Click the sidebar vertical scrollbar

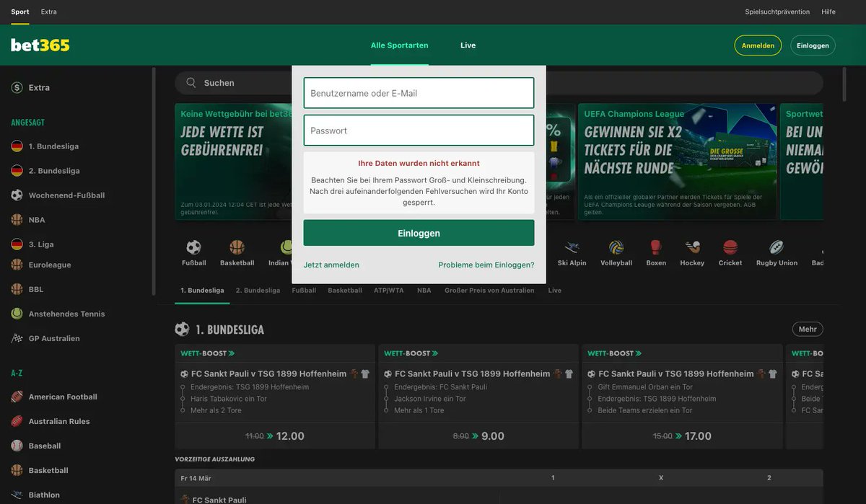[153, 182]
